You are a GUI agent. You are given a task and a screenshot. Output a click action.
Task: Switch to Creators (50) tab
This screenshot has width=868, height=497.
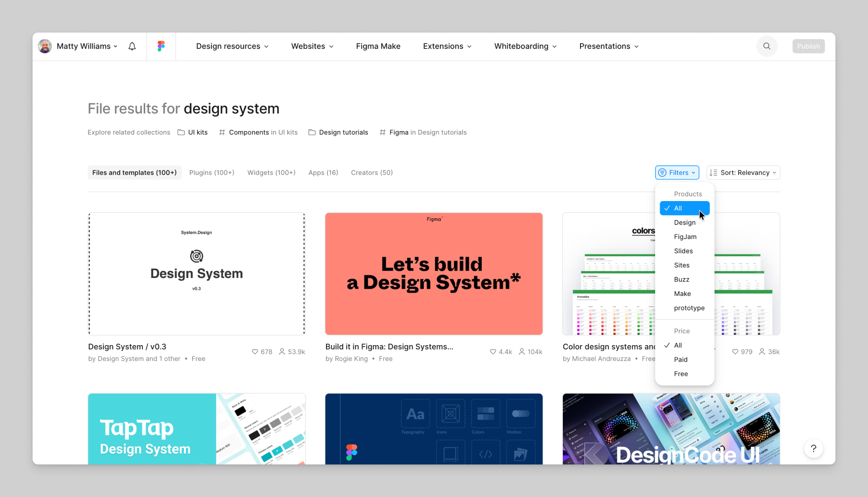point(372,173)
